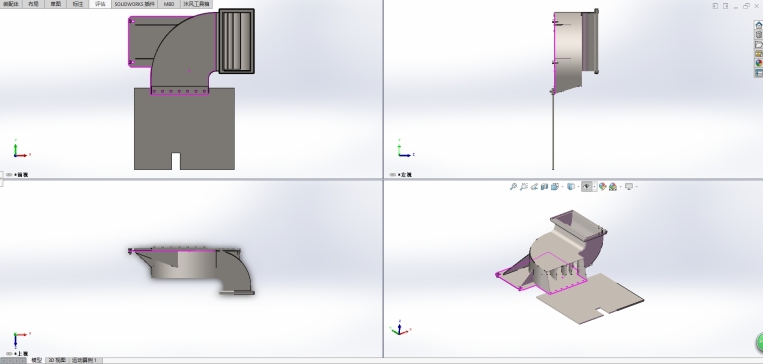Expand the View Orientation dropdown arrow

click(563, 186)
